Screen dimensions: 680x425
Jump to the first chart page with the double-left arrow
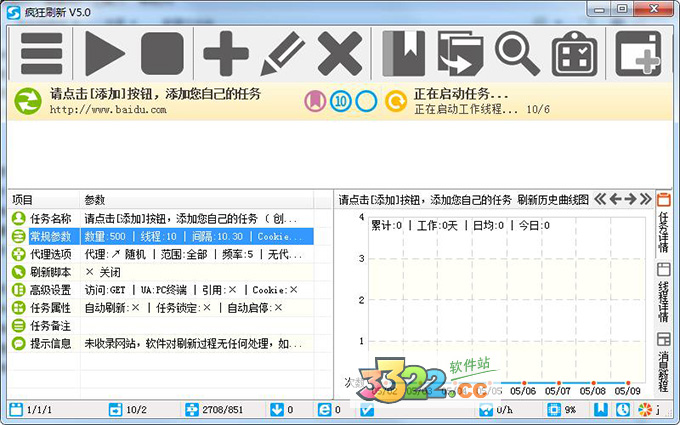click(600, 199)
